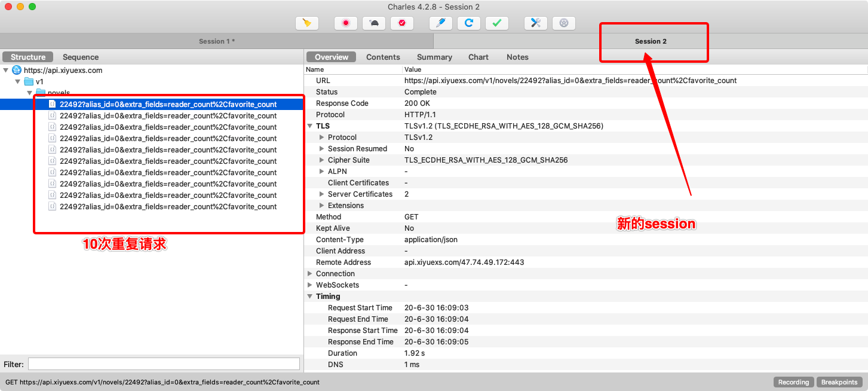Select the Kept Alive row label
Image resolution: width=868 pixels, height=391 pixels.
[333, 228]
